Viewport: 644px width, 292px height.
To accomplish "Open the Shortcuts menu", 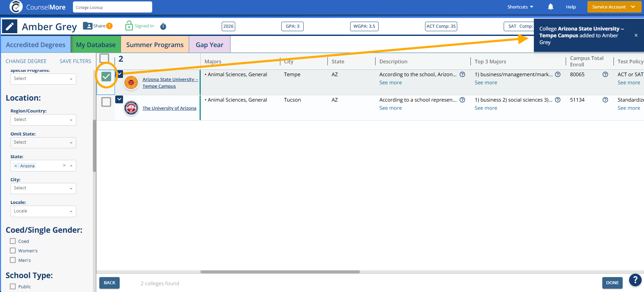I will pyautogui.click(x=520, y=7).
